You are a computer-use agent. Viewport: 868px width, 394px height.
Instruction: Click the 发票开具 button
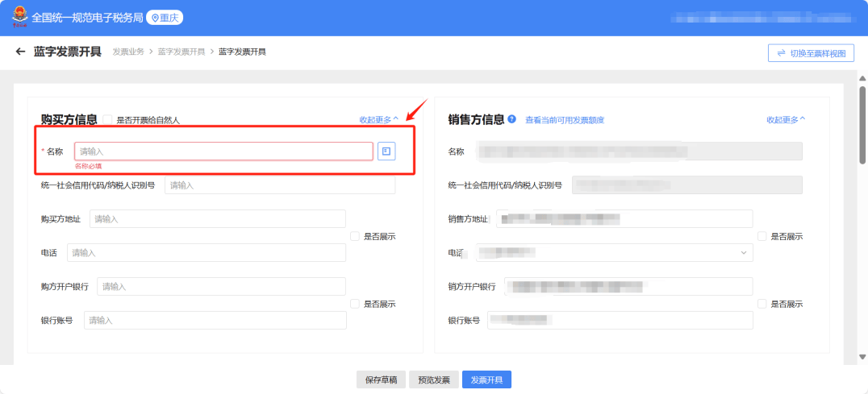(486, 379)
